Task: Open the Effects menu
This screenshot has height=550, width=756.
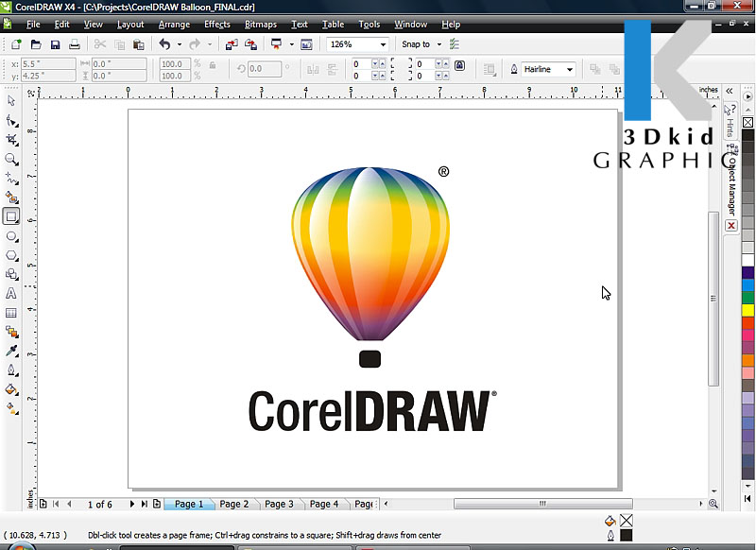Action: click(x=216, y=24)
